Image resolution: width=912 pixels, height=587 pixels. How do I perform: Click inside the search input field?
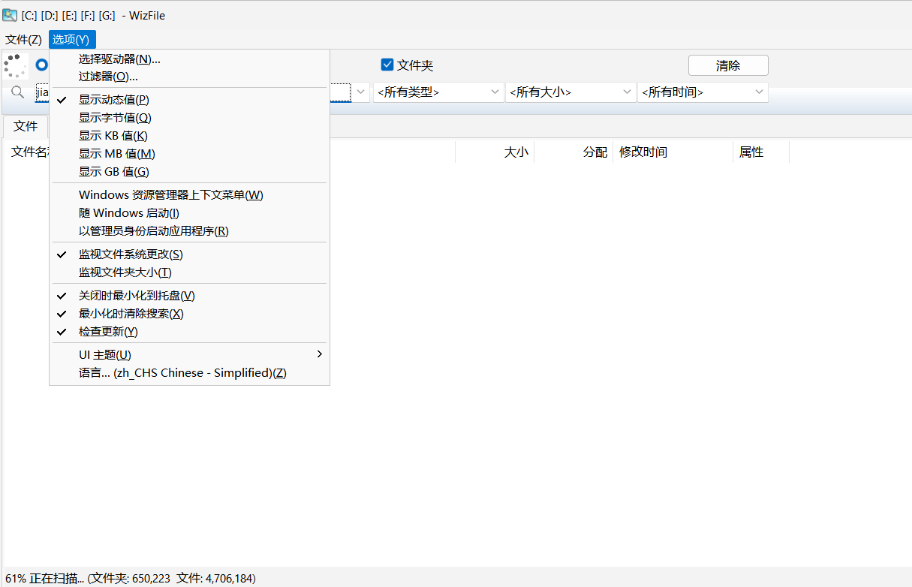click(45, 91)
